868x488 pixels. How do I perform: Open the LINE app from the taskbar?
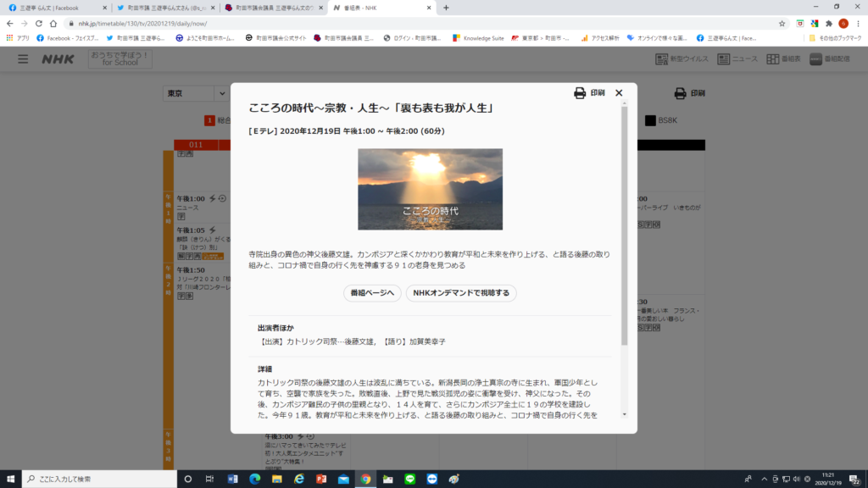pos(409,480)
